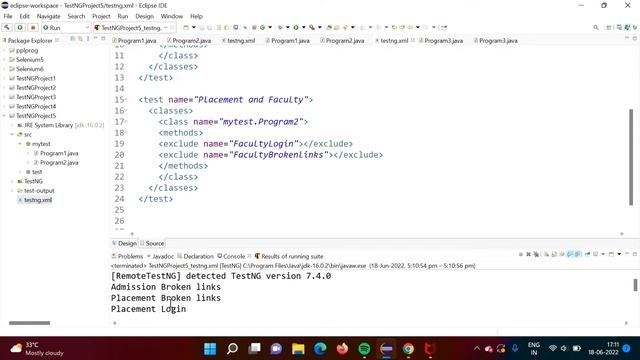
Task: Click the console vertical scrollbar thumb
Action: click(x=635, y=285)
